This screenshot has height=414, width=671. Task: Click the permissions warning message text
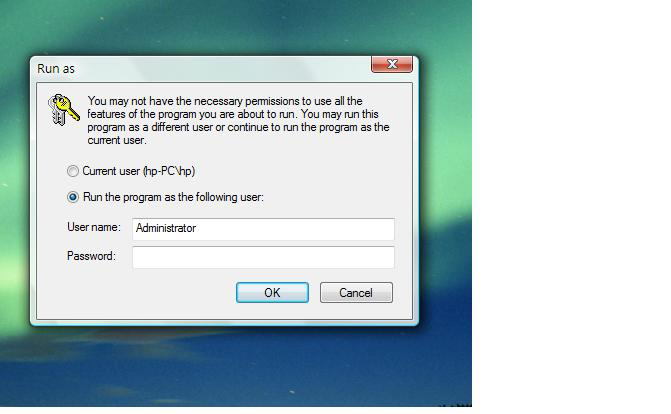click(x=238, y=121)
